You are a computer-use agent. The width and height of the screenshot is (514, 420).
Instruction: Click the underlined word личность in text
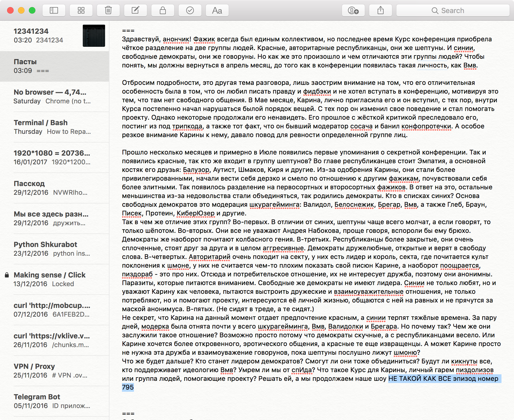tap(432, 65)
